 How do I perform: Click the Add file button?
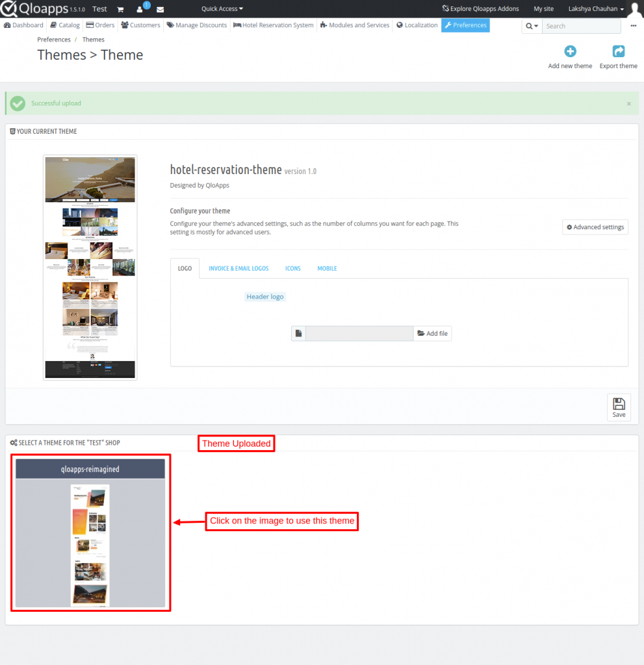tap(432, 333)
